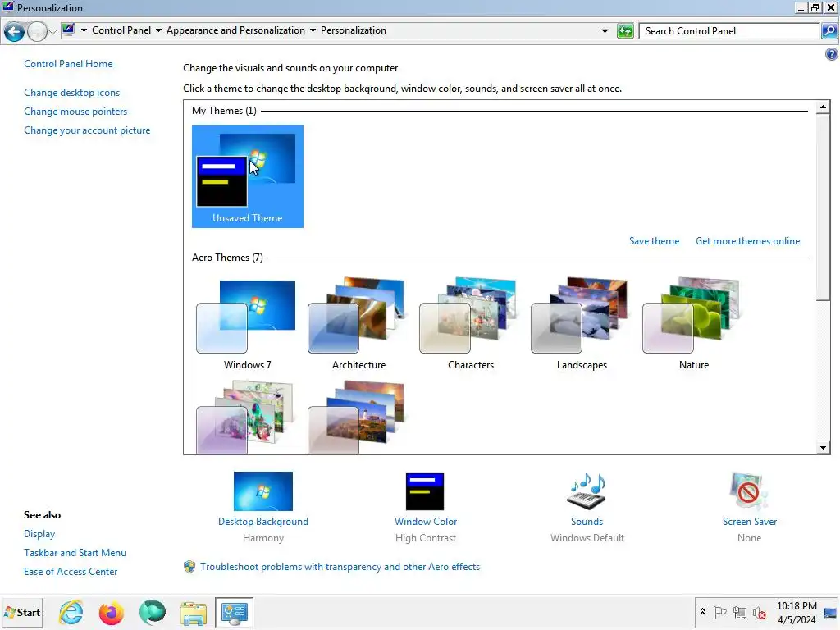Open the Screen Saver settings icon

point(748,491)
